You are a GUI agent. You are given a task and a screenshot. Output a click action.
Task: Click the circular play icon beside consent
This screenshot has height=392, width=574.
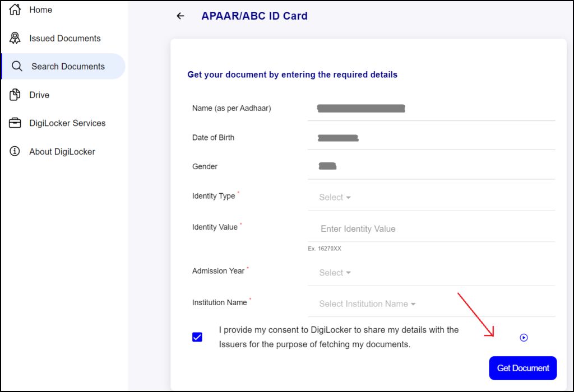pos(524,338)
